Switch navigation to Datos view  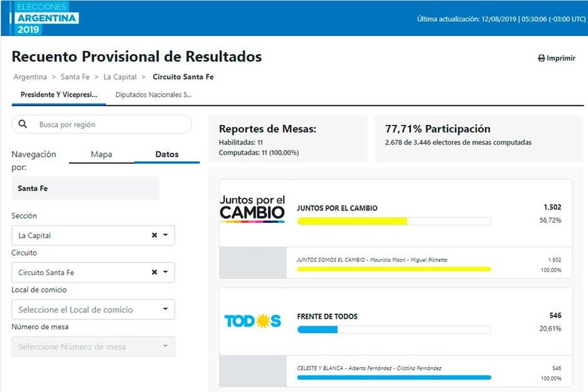[167, 154]
